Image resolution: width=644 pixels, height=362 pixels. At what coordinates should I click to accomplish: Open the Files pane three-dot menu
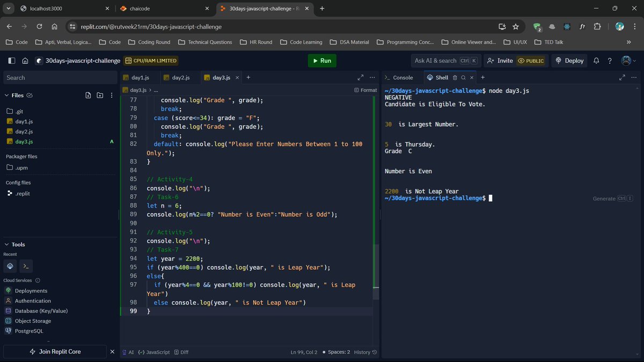pos(111,95)
